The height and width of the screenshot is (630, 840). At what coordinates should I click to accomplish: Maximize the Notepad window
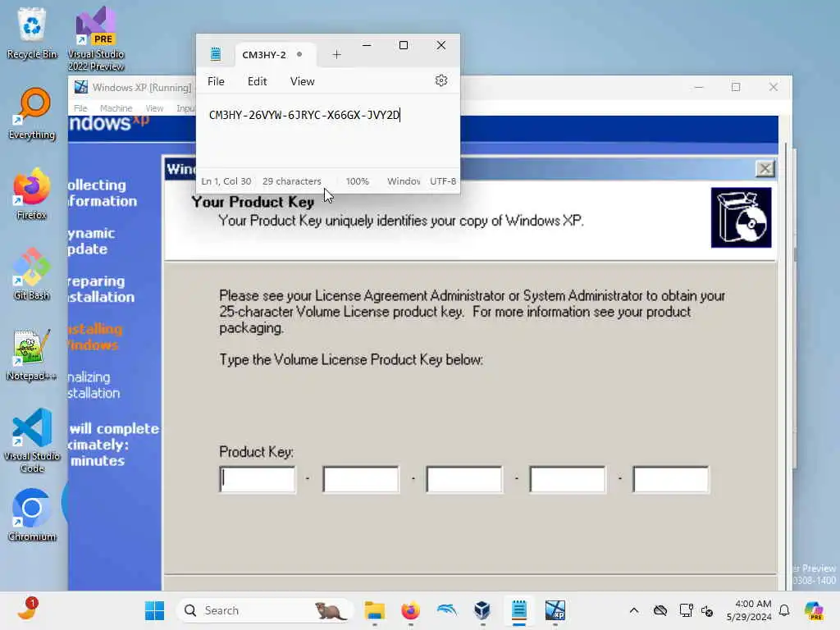(x=404, y=46)
